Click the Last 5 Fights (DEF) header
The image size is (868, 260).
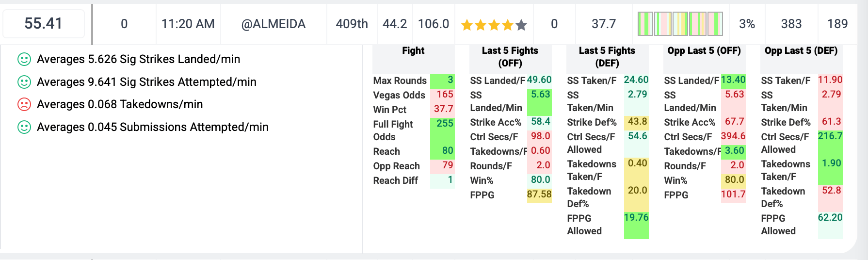tap(607, 57)
